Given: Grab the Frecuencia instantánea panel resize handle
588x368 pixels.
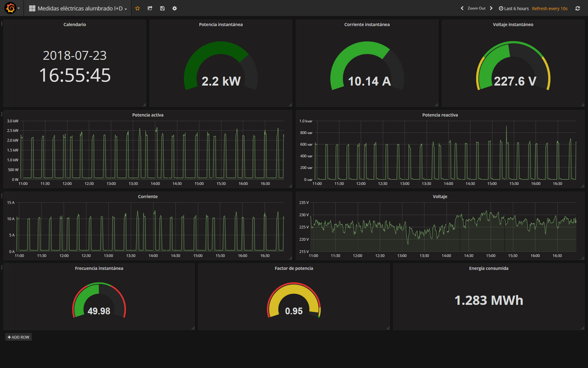Looking at the screenshot, I should click(193, 328).
